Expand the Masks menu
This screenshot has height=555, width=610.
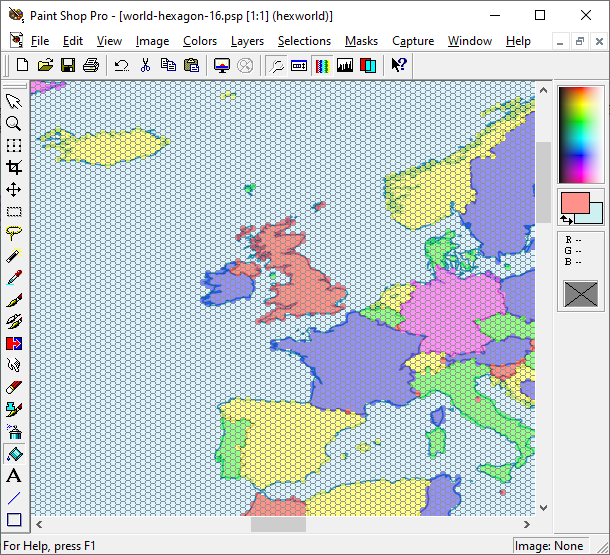361,41
